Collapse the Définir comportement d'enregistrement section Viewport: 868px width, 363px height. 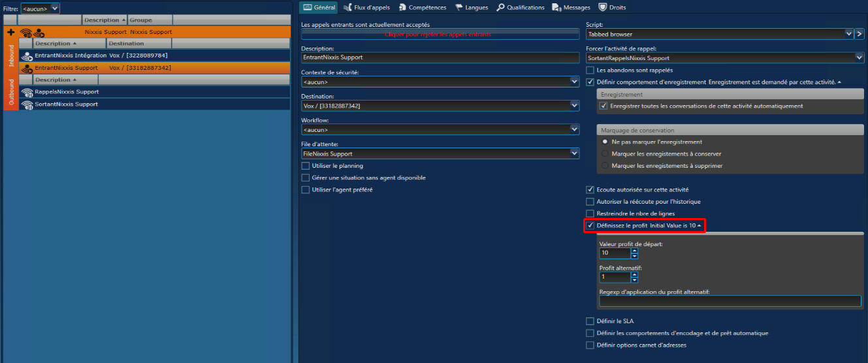(839, 82)
